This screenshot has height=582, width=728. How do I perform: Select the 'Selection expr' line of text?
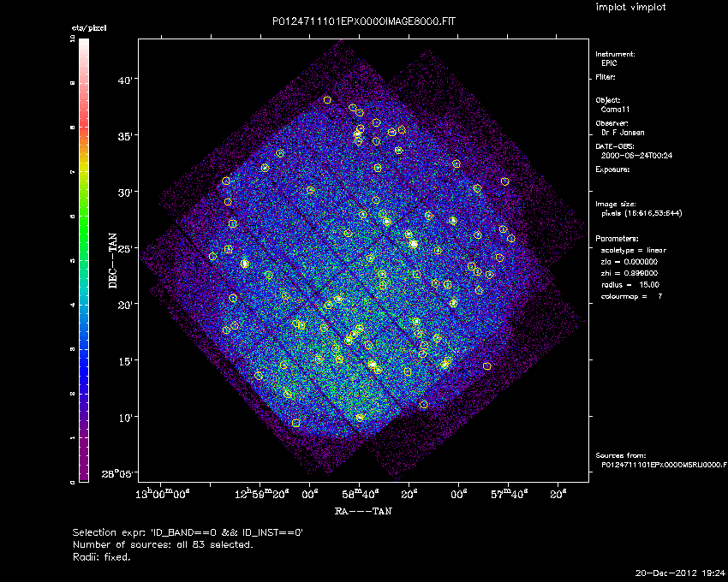point(188,533)
